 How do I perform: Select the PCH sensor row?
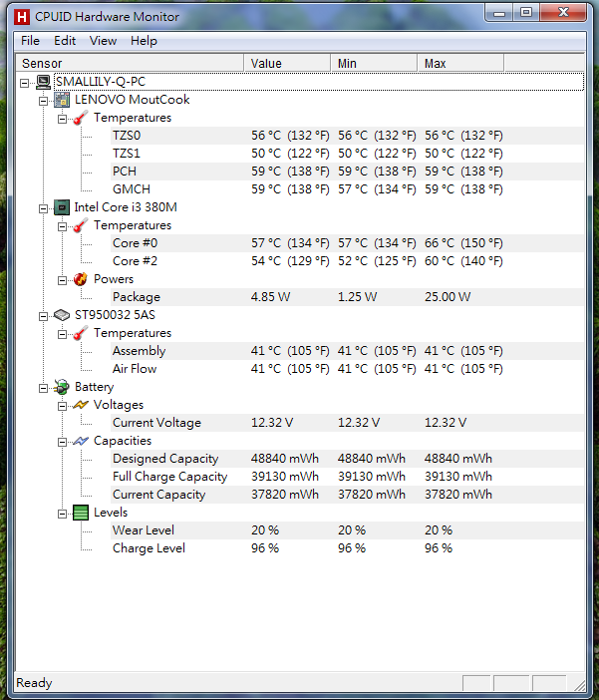coord(348,171)
